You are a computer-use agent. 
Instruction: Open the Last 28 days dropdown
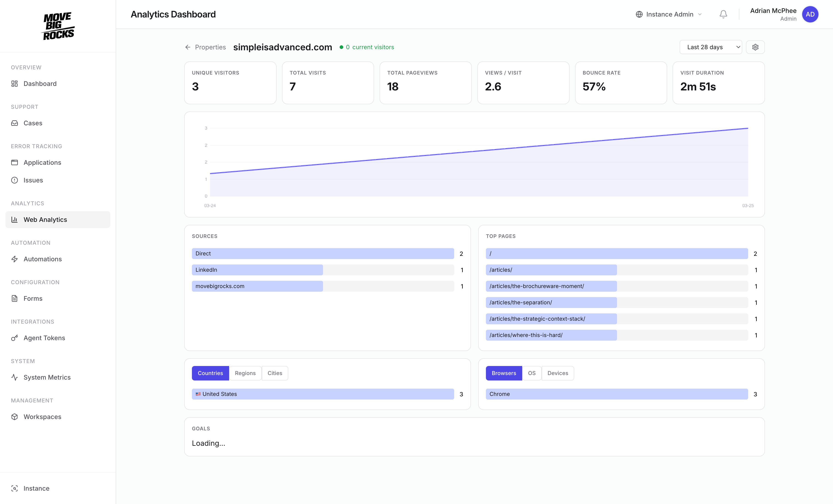click(x=711, y=47)
